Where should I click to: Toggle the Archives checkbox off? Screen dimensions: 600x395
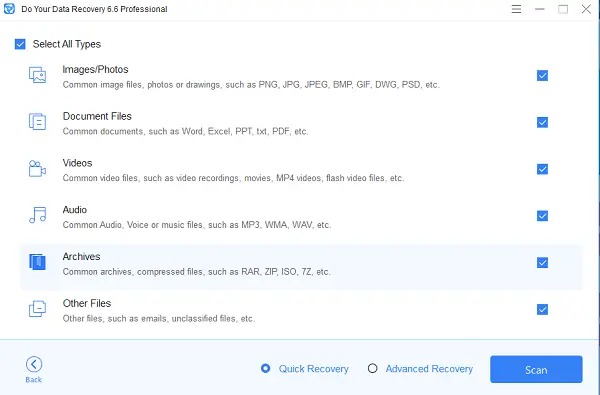pyautogui.click(x=542, y=263)
